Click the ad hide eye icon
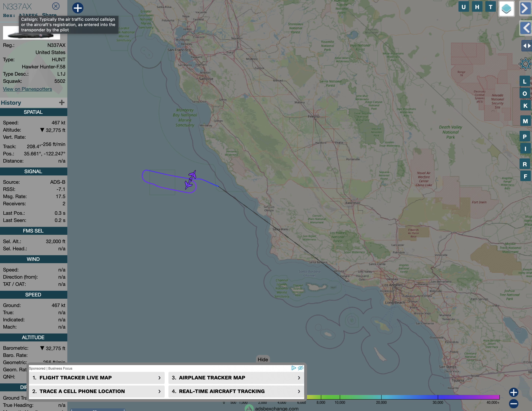 tap(301, 368)
